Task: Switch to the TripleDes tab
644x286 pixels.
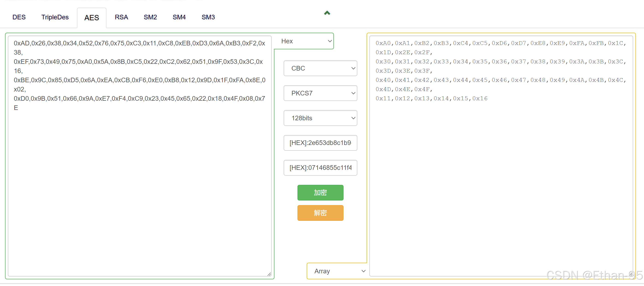Action: pyautogui.click(x=55, y=17)
